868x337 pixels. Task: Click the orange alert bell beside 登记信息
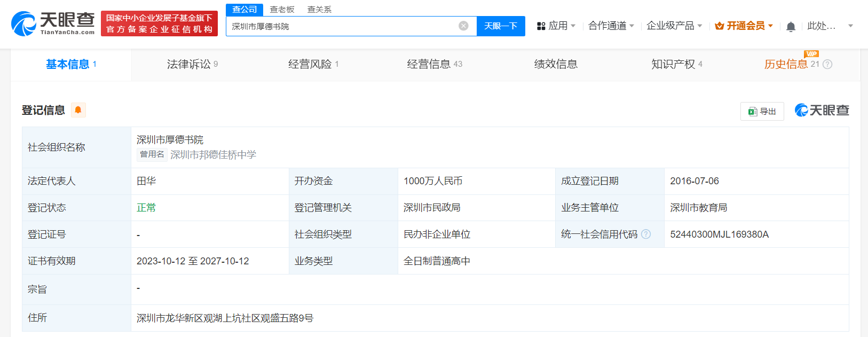coord(78,110)
